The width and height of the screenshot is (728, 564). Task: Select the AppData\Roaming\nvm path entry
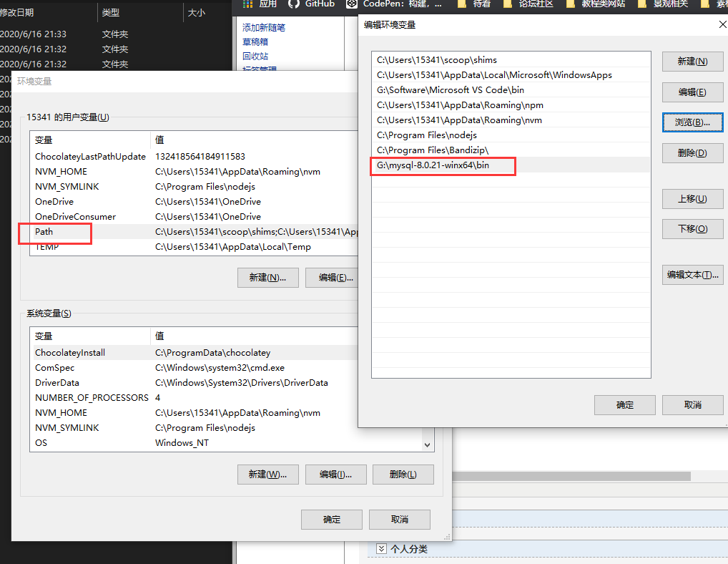coord(511,120)
